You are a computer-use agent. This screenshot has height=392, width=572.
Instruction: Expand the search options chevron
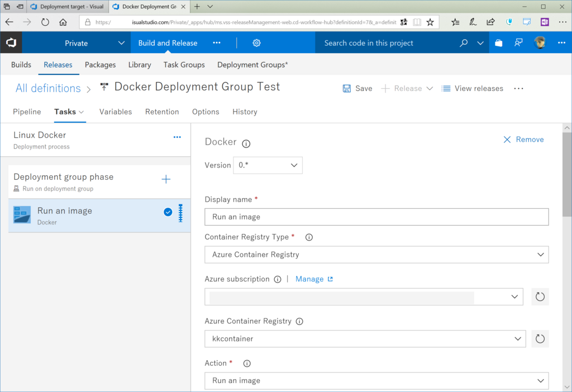(x=480, y=43)
